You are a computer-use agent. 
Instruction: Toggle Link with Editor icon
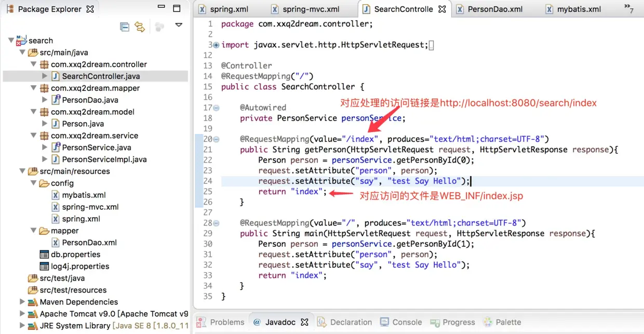[x=140, y=27]
